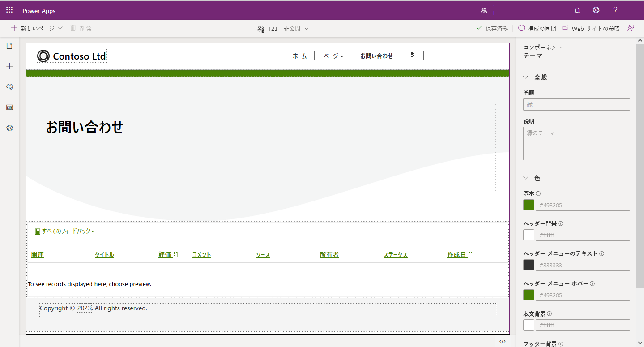Click 基本 green color swatch
The width and height of the screenshot is (644, 347).
pos(529,205)
